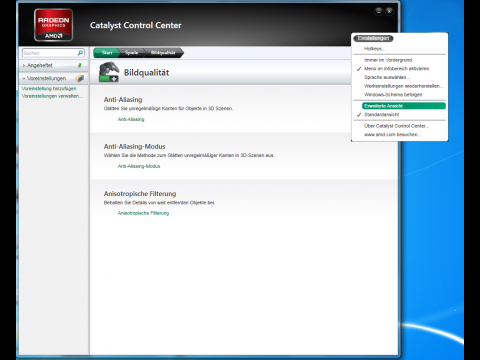Click the Radeon Graphics AMD logo
This screenshot has height=360, width=480.
tap(53, 25)
